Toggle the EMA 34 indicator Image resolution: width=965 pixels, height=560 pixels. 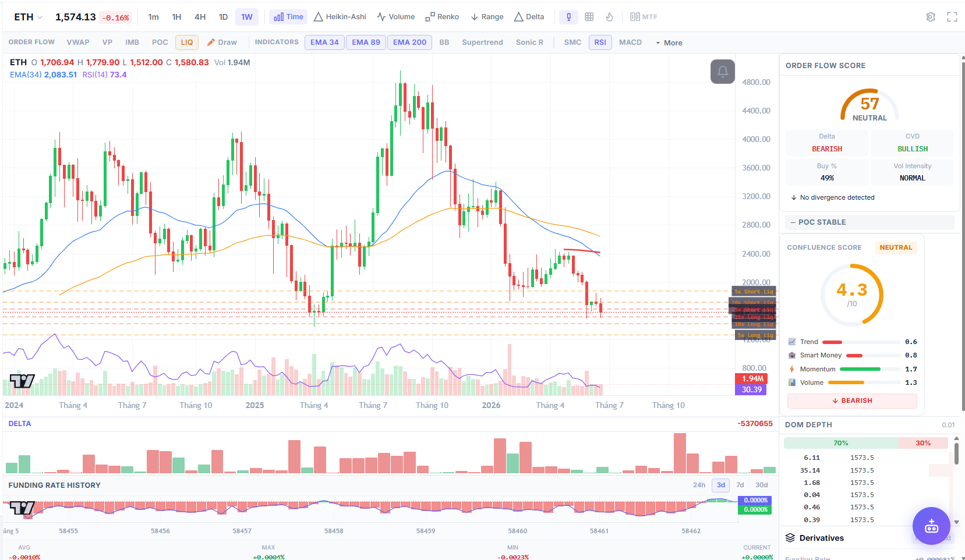324,42
